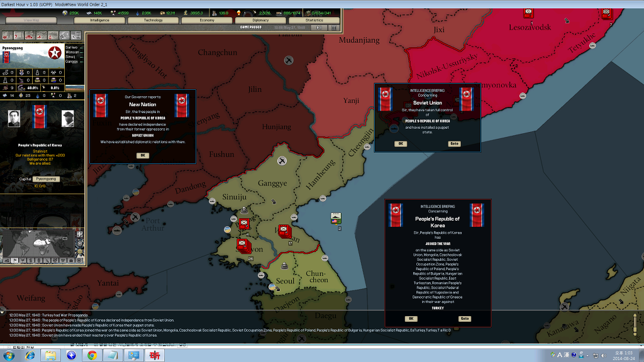Click Goto in the People's Republic of Korea briefing

pos(465,319)
